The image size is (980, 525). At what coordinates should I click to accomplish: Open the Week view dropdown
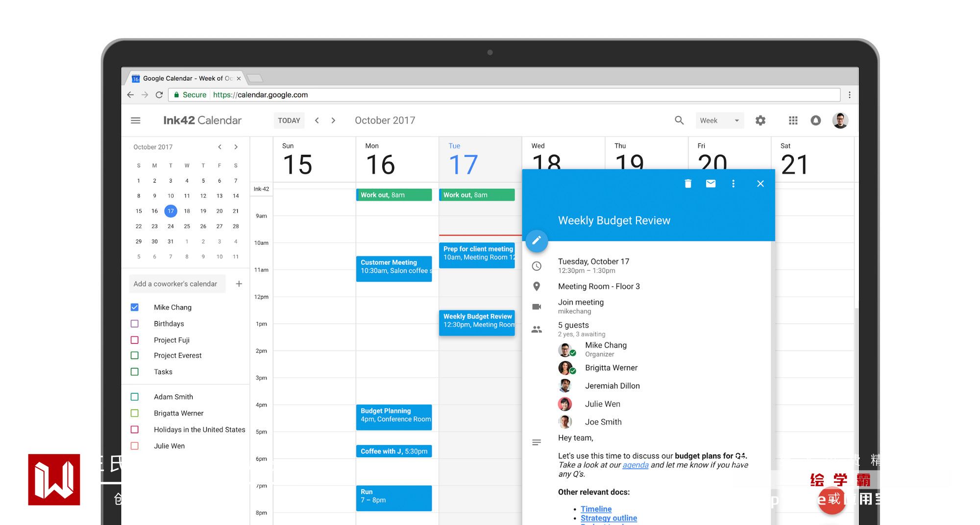pyautogui.click(x=720, y=120)
